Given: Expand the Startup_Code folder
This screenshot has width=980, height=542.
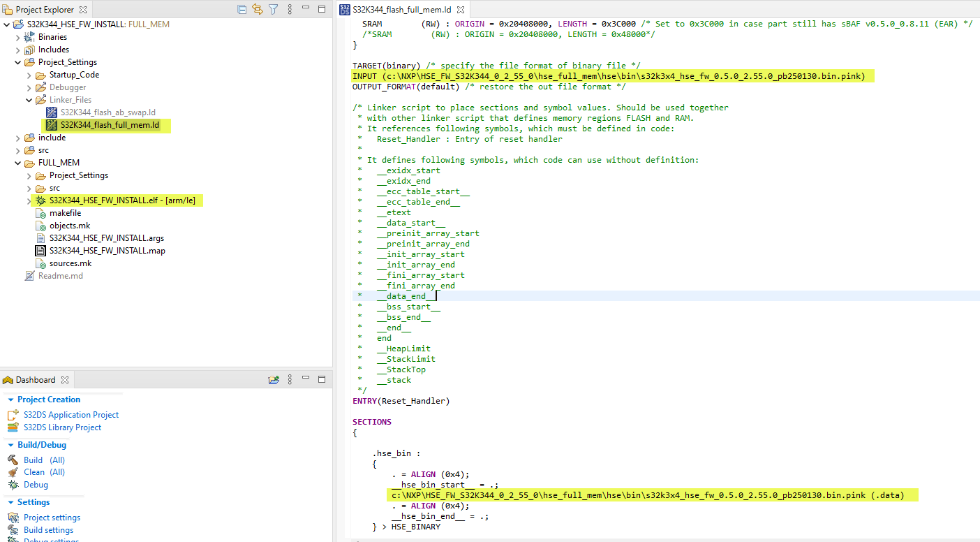Looking at the screenshot, I should 29,75.
